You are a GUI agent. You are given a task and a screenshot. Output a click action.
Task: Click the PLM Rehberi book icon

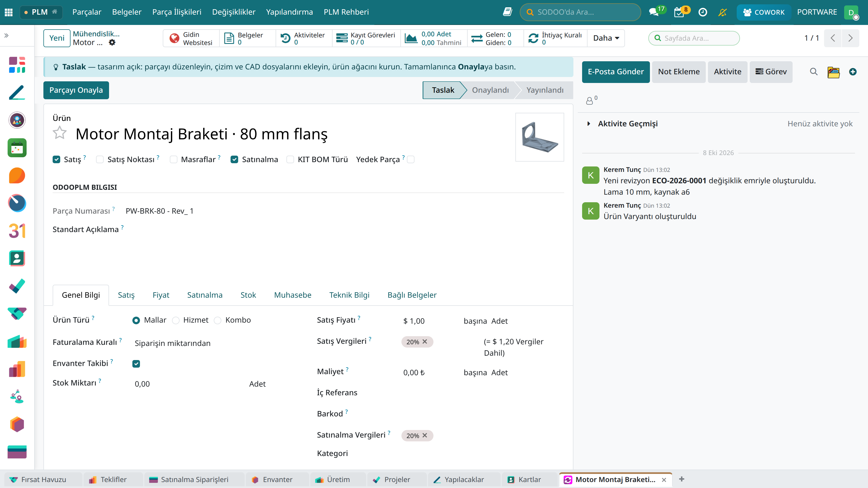(508, 12)
